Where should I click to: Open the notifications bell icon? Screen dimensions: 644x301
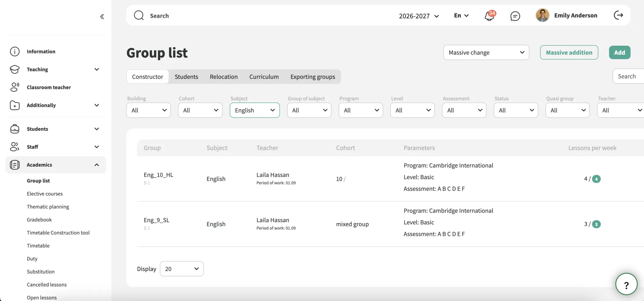click(490, 15)
